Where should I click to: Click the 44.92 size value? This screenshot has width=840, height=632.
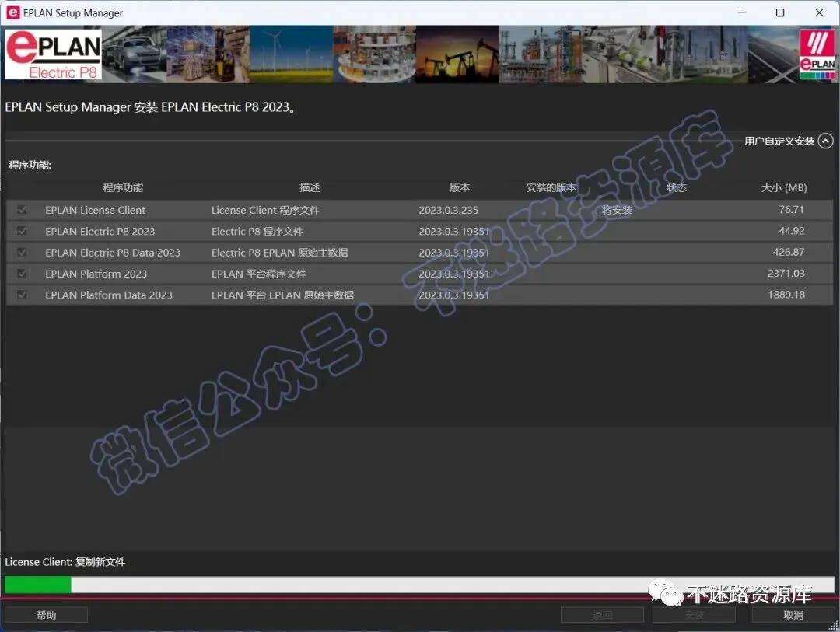(x=791, y=231)
